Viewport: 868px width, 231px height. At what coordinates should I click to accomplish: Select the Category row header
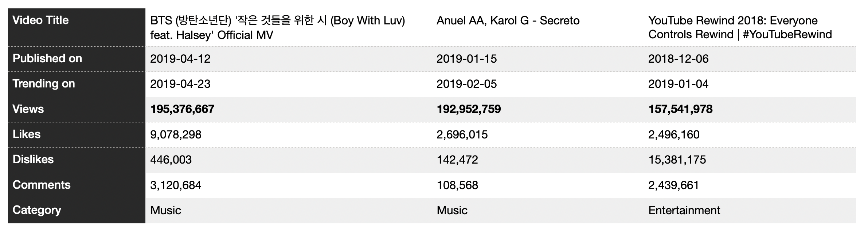point(77,211)
